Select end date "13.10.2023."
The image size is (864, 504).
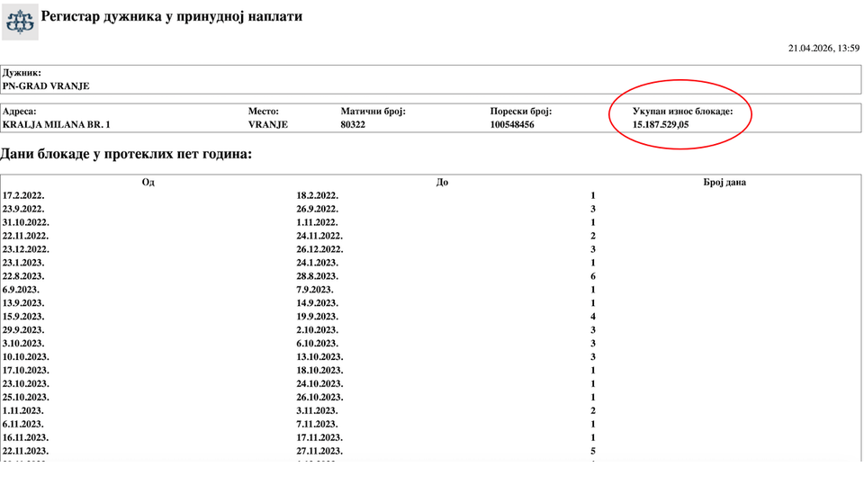(x=319, y=357)
